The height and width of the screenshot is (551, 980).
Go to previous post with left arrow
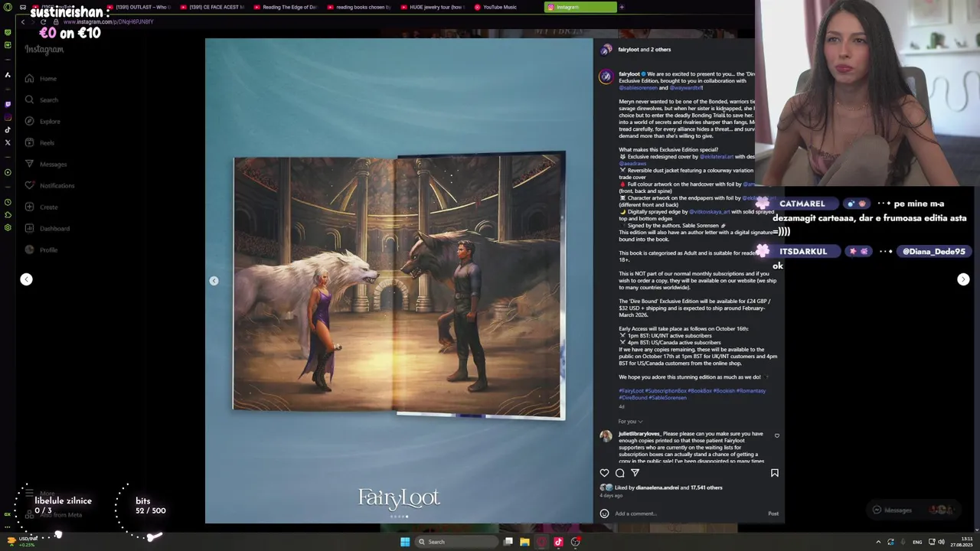[26, 279]
